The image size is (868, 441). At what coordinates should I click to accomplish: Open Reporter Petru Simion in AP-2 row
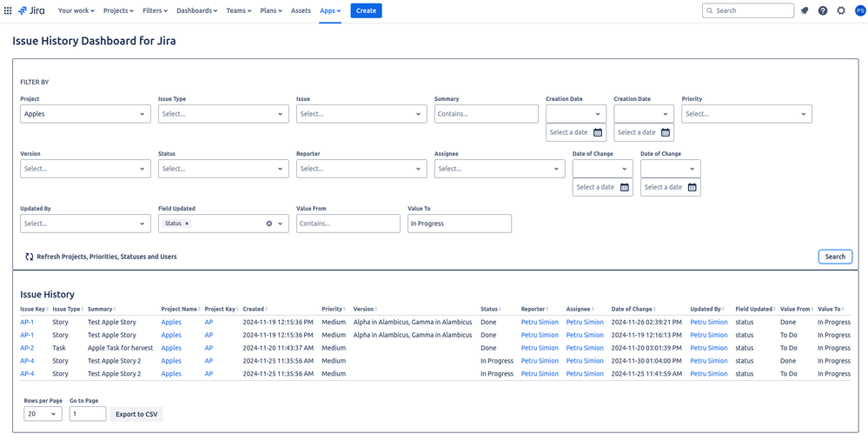pos(540,348)
